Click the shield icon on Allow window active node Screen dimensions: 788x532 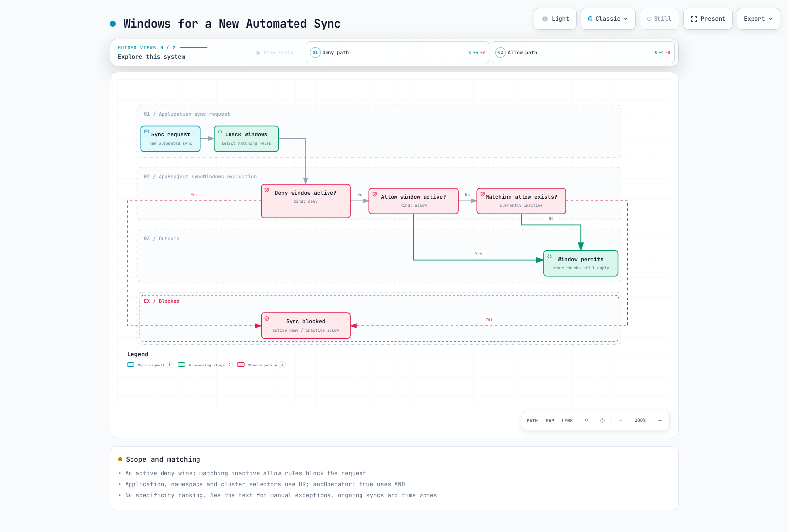(x=375, y=194)
